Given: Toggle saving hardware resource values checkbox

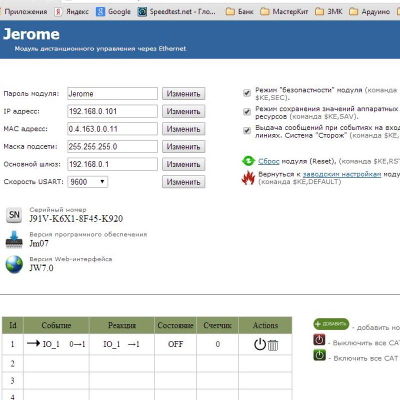Looking at the screenshot, I should coord(247,112).
